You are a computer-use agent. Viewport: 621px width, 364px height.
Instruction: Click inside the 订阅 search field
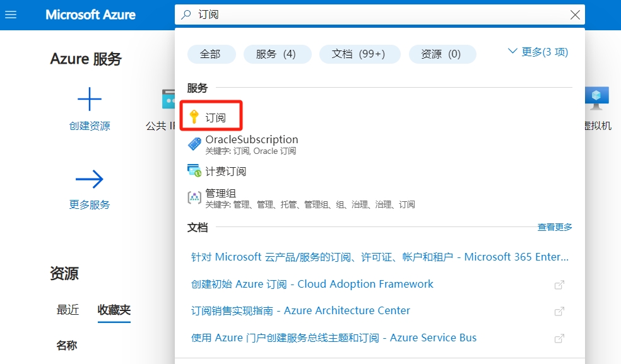[x=379, y=15]
